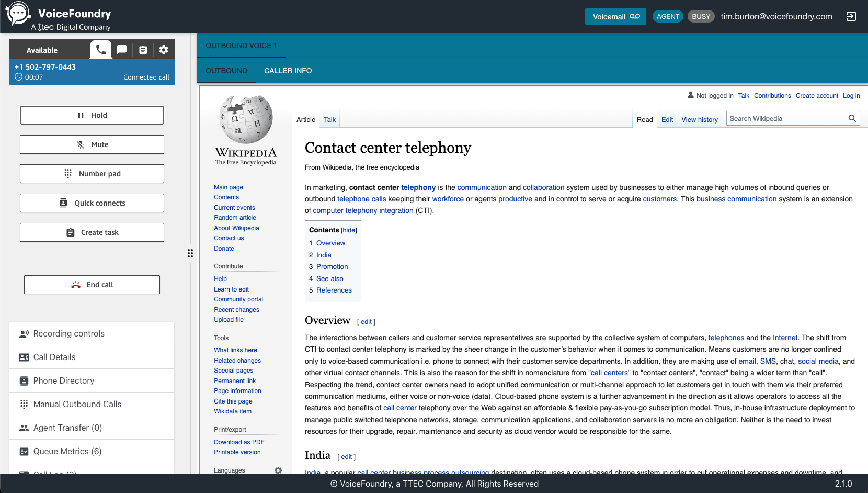Click the Manual Outbound Calls dialpad icon
Viewport: 868px width, 493px height.
(x=24, y=404)
